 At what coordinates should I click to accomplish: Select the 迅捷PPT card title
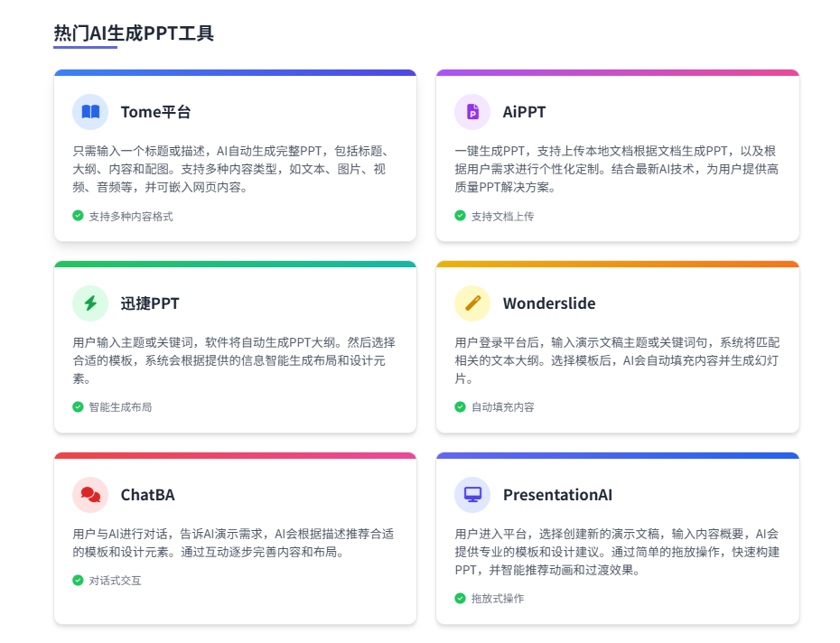pos(150,303)
